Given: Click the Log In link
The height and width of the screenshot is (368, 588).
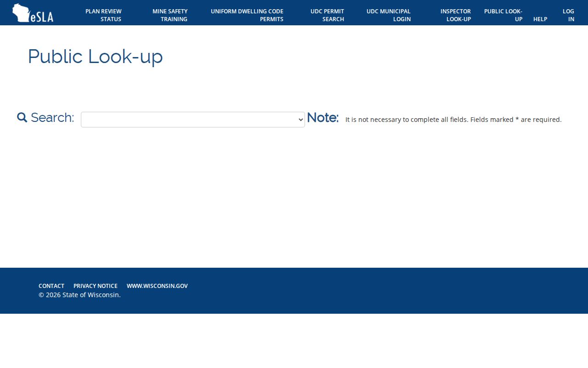Looking at the screenshot, I should (568, 15).
